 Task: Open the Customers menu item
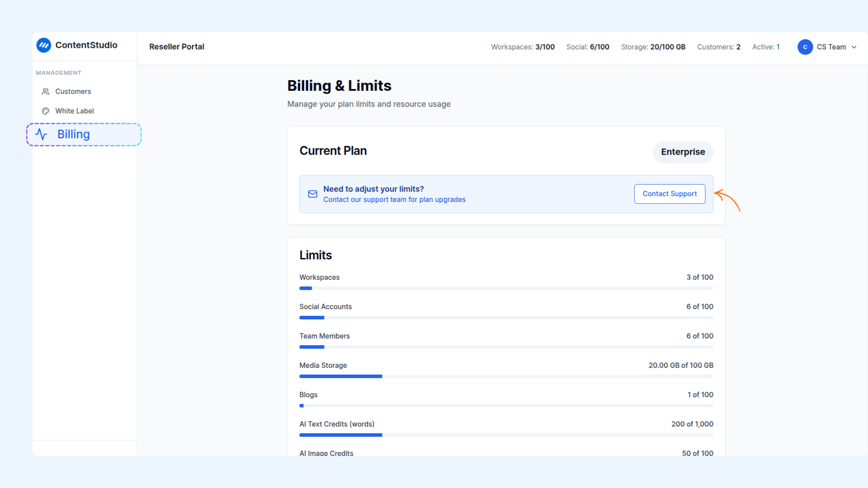click(73, 92)
